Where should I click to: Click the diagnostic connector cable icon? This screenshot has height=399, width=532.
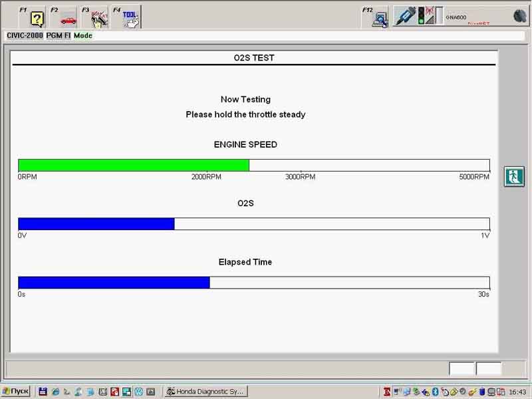point(405,17)
